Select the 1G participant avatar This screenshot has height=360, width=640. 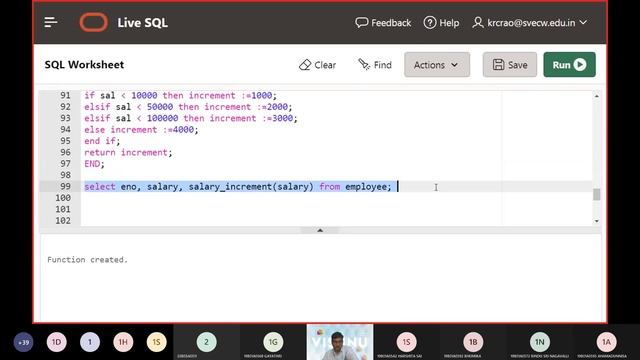click(x=273, y=342)
